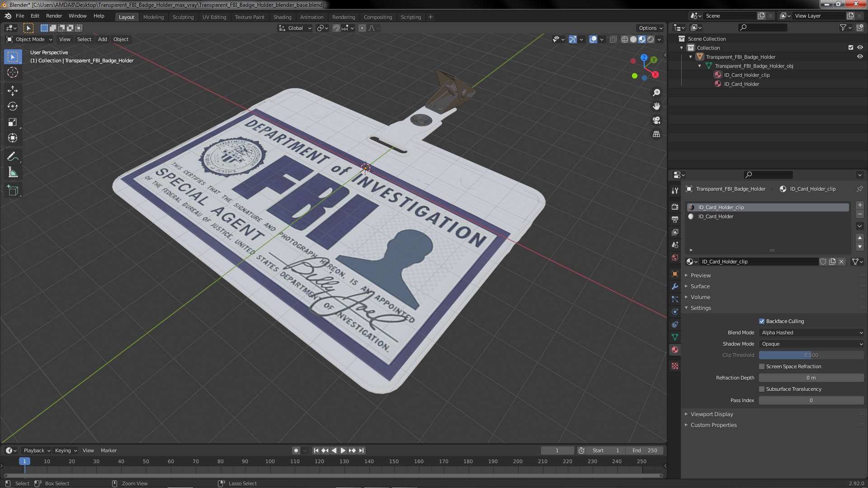Open the Physics properties tab
The image size is (868, 488).
pyautogui.click(x=675, y=312)
